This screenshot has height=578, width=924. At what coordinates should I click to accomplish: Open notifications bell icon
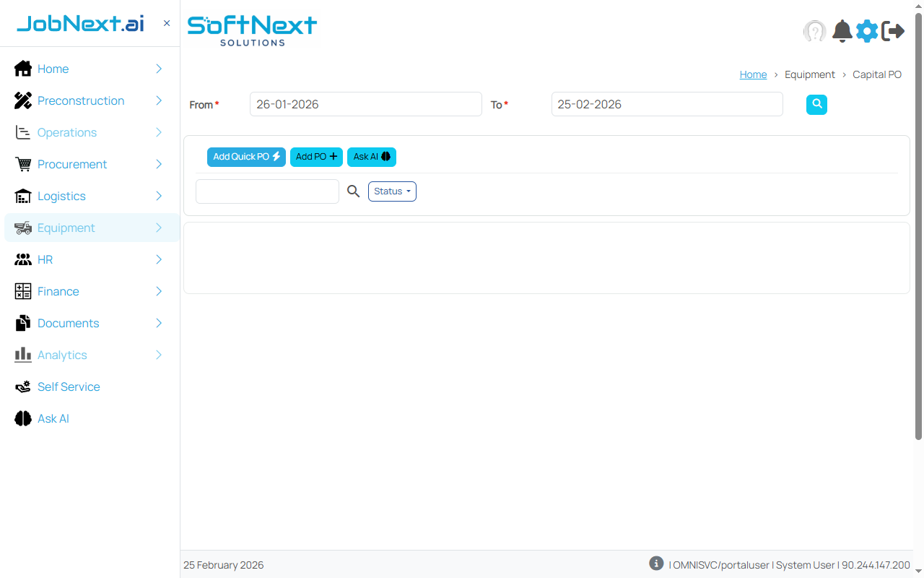pyautogui.click(x=842, y=31)
